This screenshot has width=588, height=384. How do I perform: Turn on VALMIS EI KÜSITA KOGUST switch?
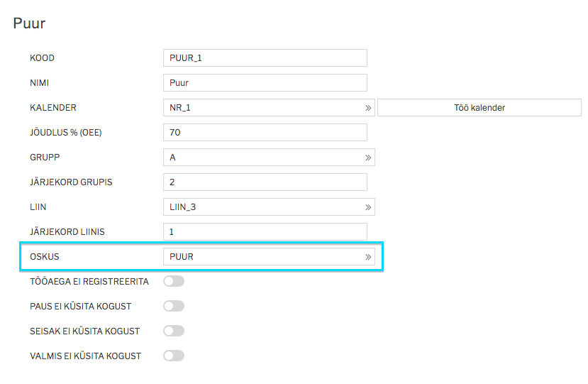point(174,356)
